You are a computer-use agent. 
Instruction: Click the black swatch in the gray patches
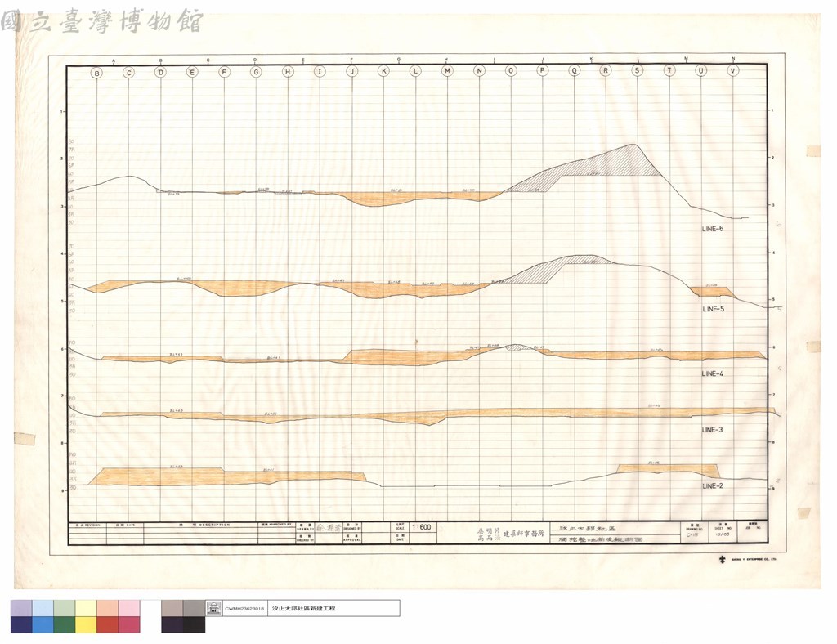pos(194,624)
